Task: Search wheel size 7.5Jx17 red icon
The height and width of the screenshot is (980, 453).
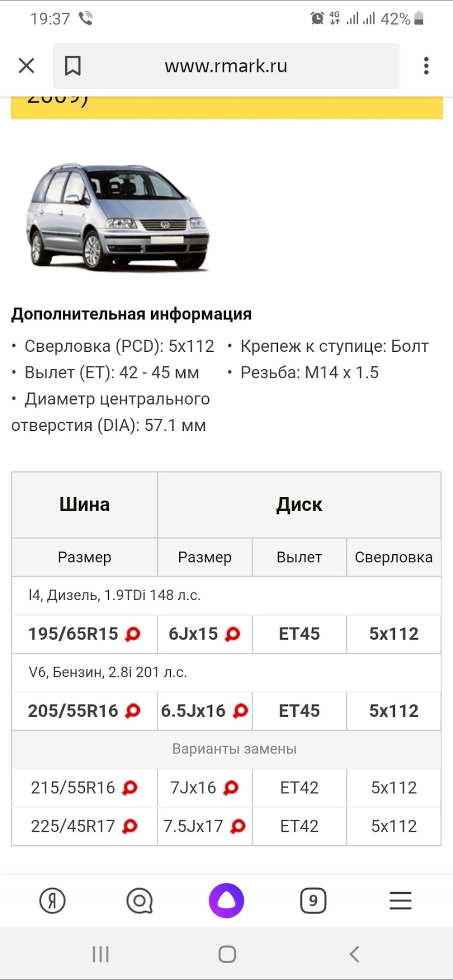Action: pyautogui.click(x=238, y=826)
